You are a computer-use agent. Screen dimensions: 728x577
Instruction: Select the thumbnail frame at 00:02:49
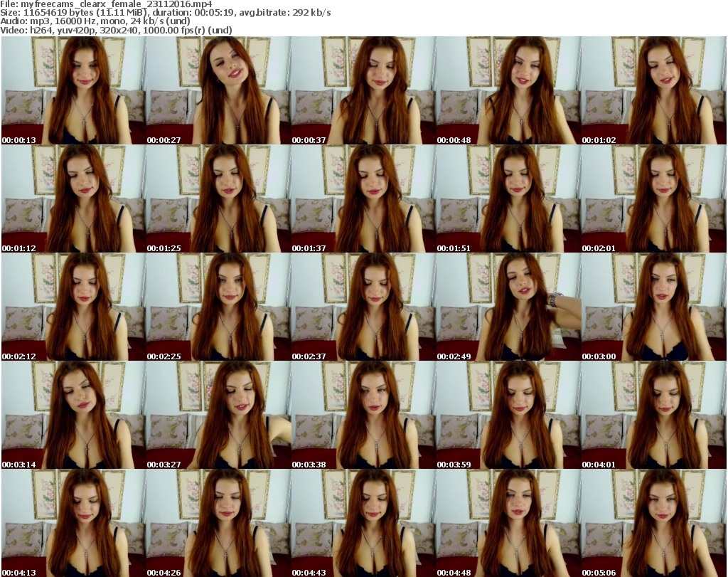pos(508,307)
